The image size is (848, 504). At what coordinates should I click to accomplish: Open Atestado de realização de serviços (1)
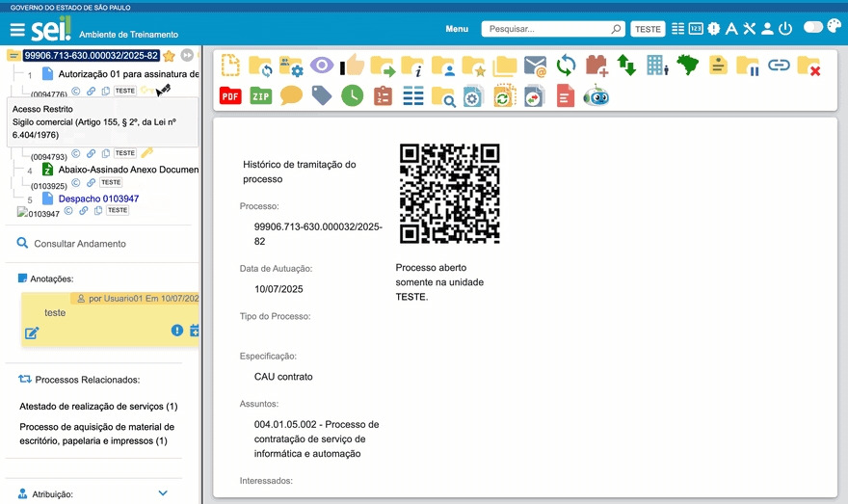(x=98, y=406)
